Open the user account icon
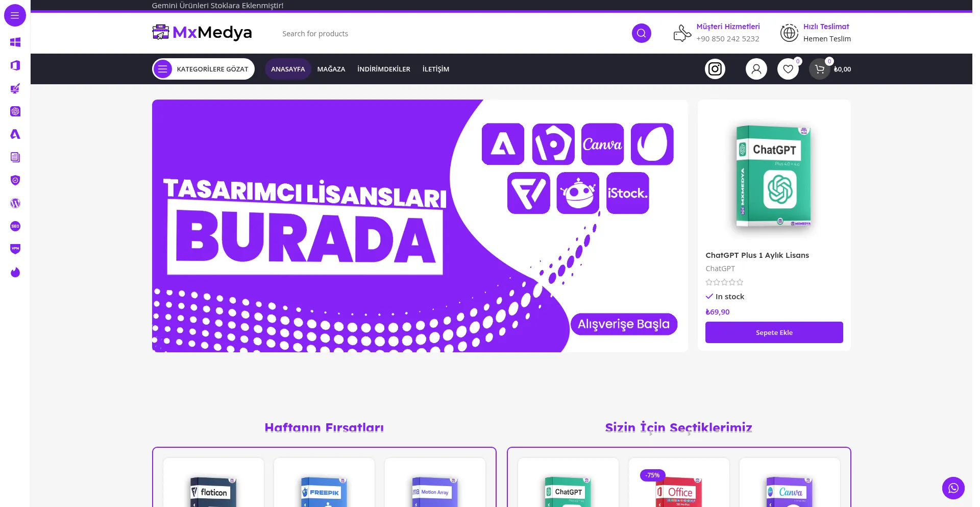 [756, 69]
